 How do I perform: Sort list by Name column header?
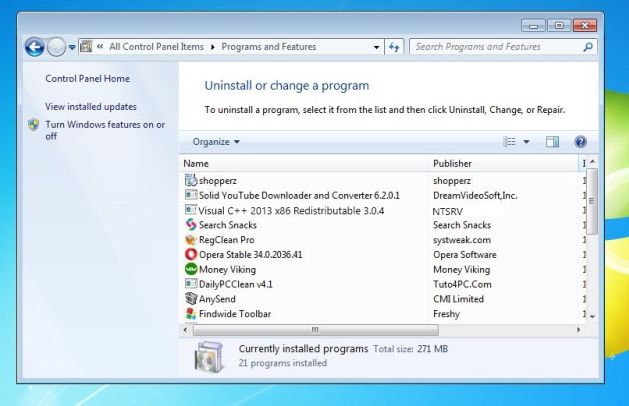[304, 164]
